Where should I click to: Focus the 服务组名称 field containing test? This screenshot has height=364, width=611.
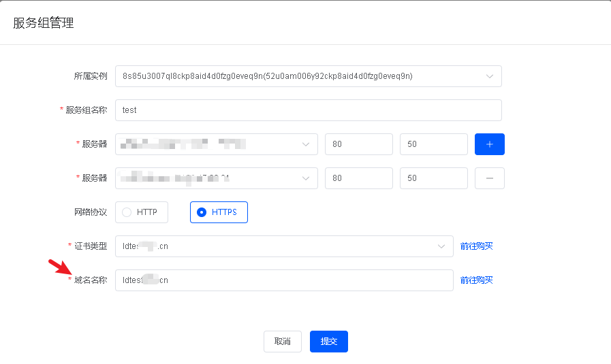coord(308,110)
